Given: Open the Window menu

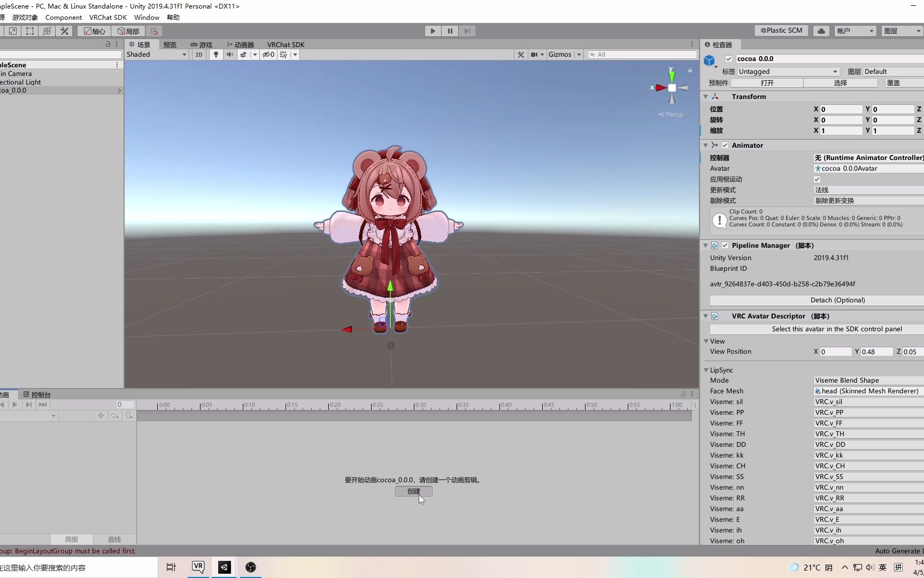Looking at the screenshot, I should (x=147, y=18).
